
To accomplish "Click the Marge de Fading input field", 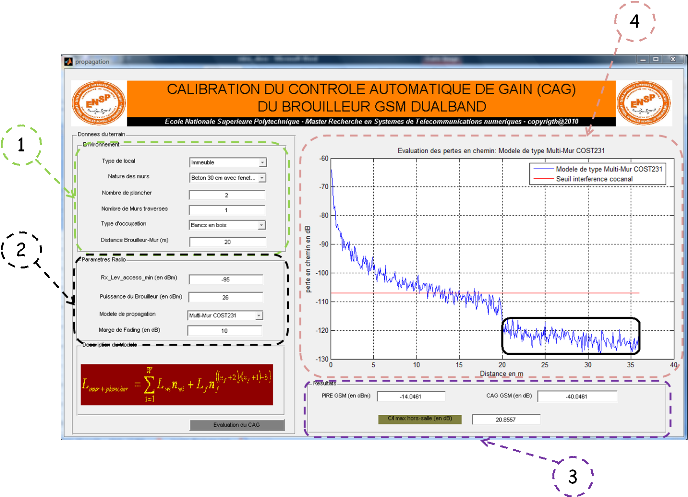I will coord(225,330).
